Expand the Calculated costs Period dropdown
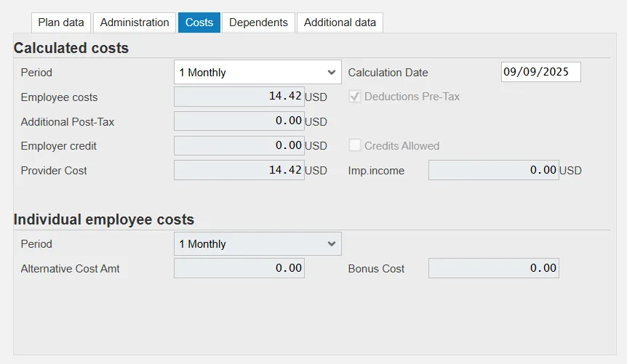 (x=257, y=72)
